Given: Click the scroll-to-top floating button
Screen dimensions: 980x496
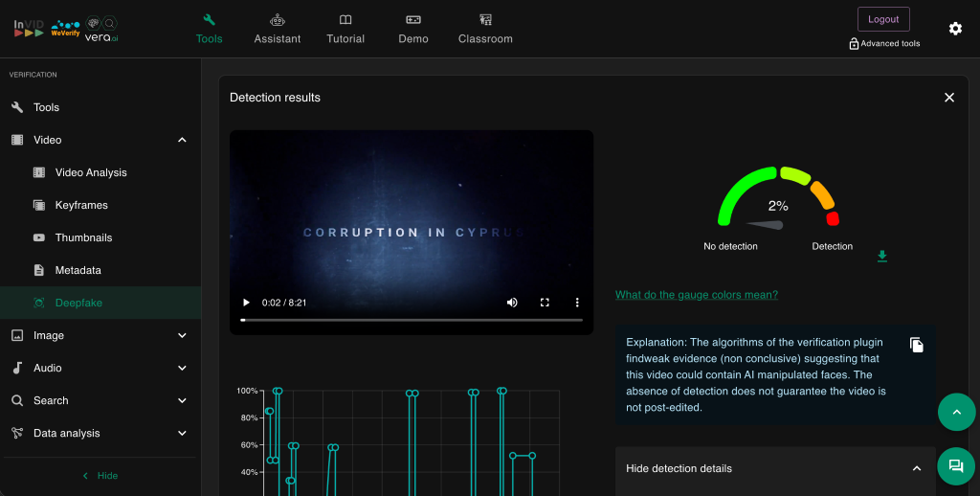Looking at the screenshot, I should 955,412.
